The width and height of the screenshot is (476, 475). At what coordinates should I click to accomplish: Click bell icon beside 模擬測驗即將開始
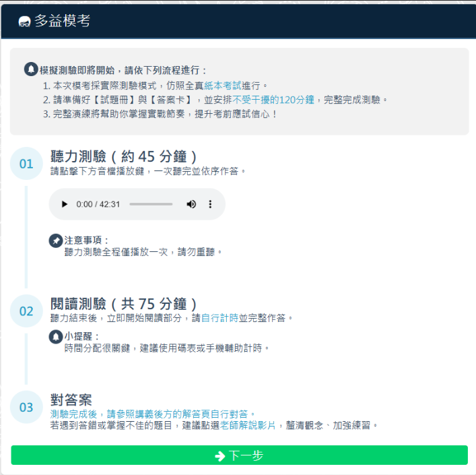[x=31, y=69]
